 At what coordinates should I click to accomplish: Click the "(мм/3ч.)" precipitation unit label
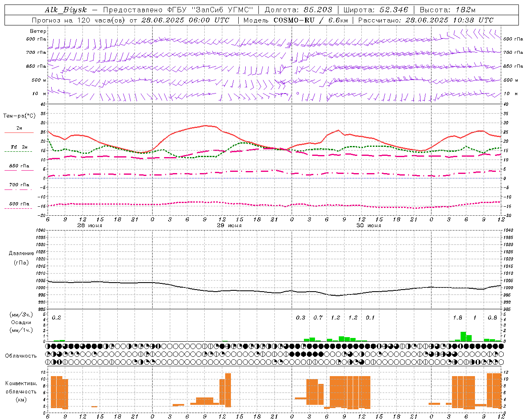pos(21,315)
